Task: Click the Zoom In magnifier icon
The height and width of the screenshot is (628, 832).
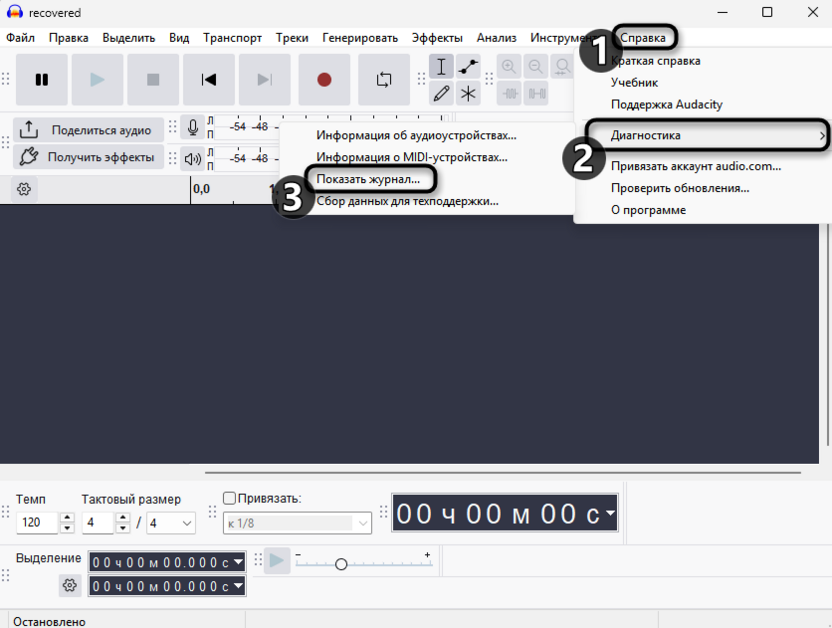Action: [509, 67]
